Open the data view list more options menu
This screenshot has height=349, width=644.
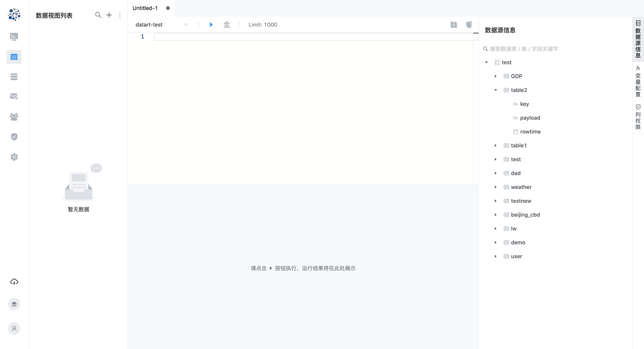tap(120, 15)
